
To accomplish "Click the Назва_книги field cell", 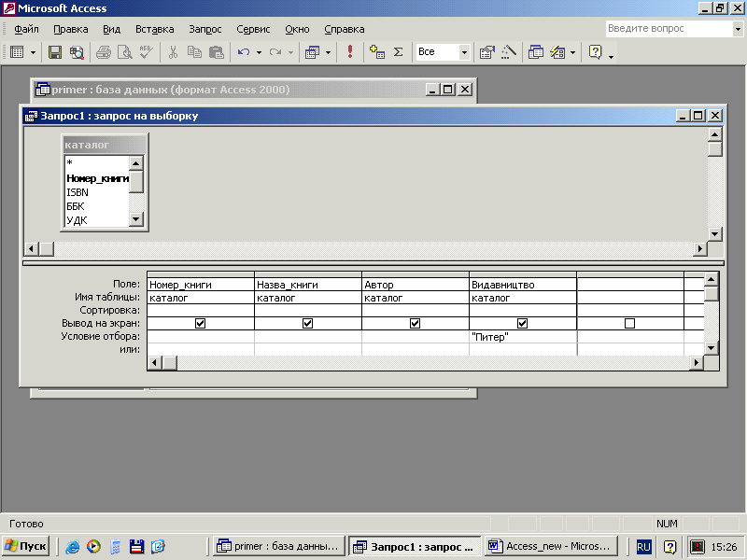I will 308,285.
